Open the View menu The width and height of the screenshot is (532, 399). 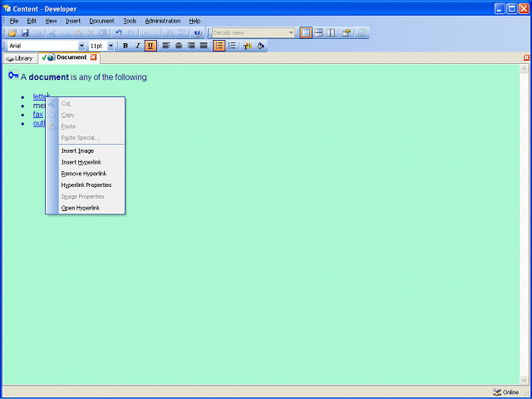[51, 21]
